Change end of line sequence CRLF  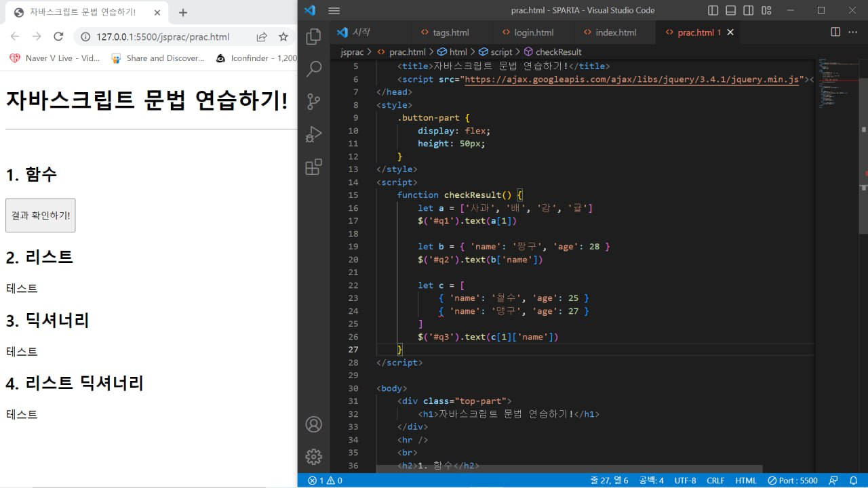tap(715, 481)
